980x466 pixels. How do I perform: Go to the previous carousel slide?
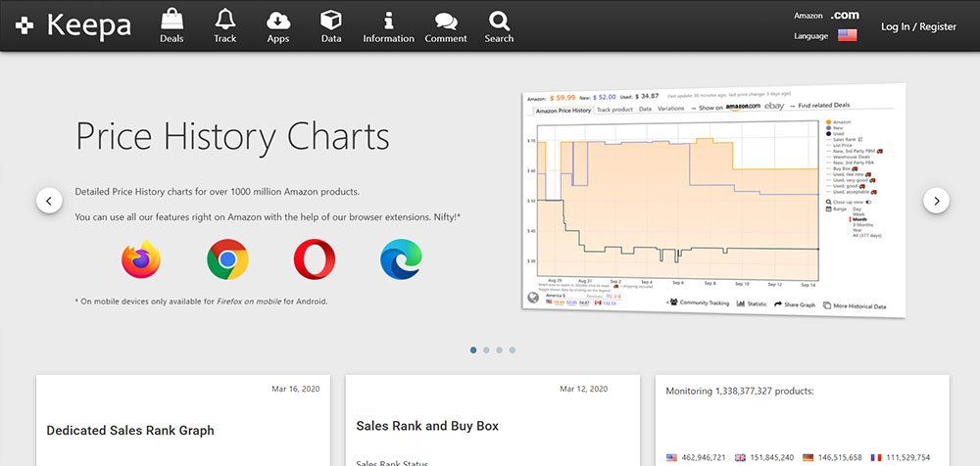(x=49, y=201)
